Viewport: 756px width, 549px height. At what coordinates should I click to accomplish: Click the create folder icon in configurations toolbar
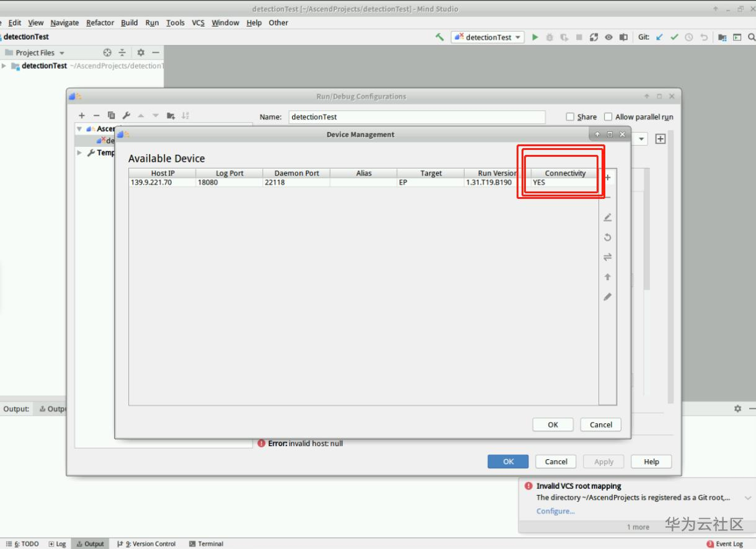[171, 116]
